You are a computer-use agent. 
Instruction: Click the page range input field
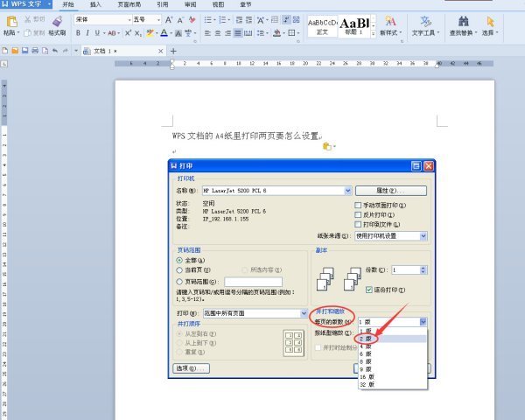coord(252,281)
